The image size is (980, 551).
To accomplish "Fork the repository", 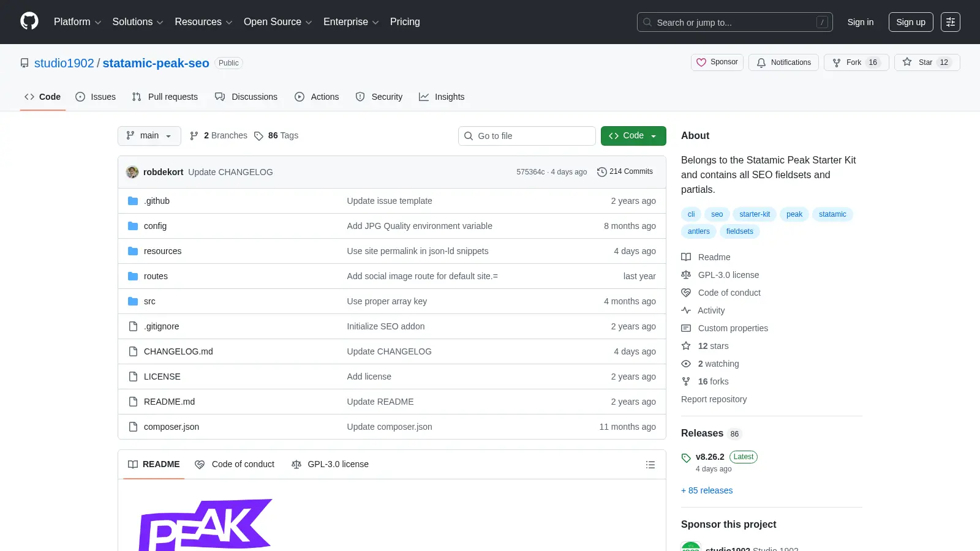I will coord(856,62).
